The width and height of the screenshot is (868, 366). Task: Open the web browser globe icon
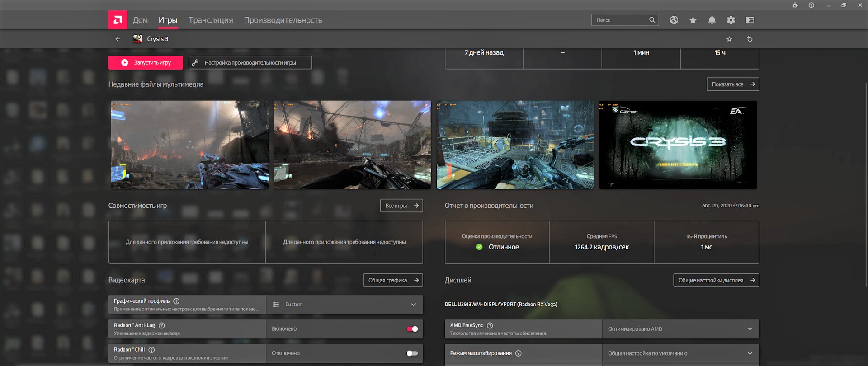point(674,20)
